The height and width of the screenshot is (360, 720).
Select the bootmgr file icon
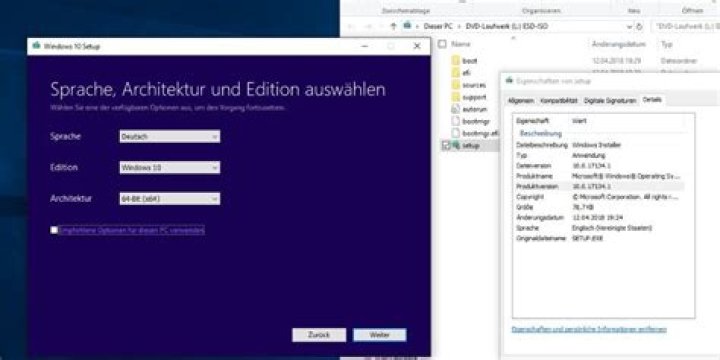(456, 121)
